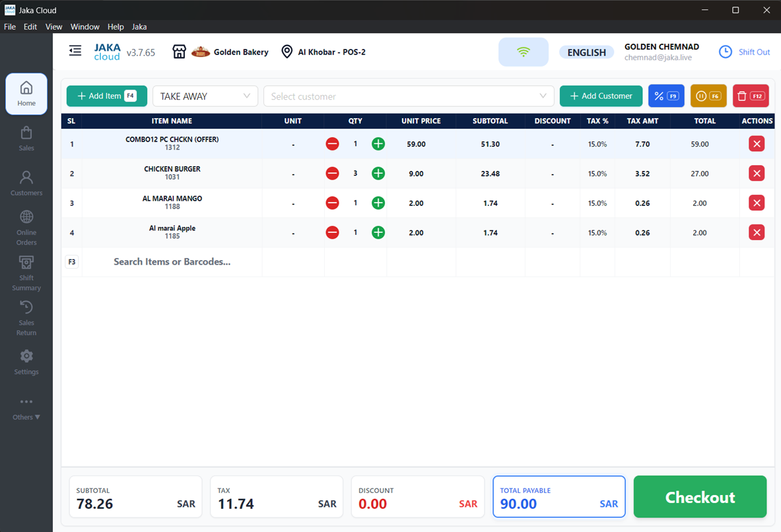
Task: Open Settings from the sidebar
Action: [x=26, y=362]
